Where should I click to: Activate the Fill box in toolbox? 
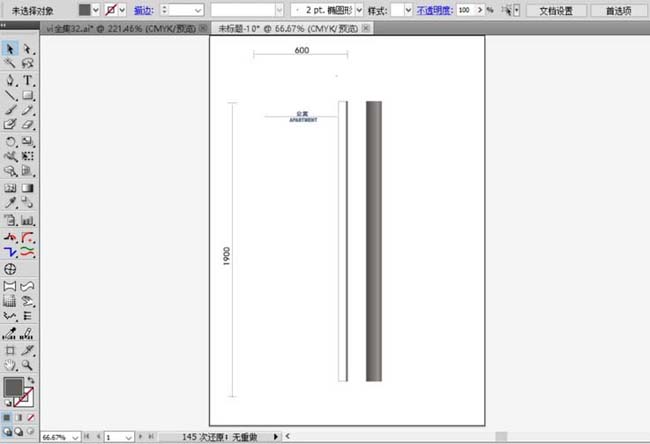(x=13, y=387)
